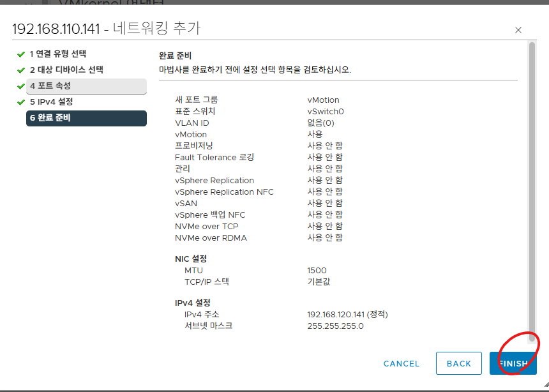The width and height of the screenshot is (549, 392).
Task: Click the dialog resize grip in corner
Action: [x=546, y=384]
